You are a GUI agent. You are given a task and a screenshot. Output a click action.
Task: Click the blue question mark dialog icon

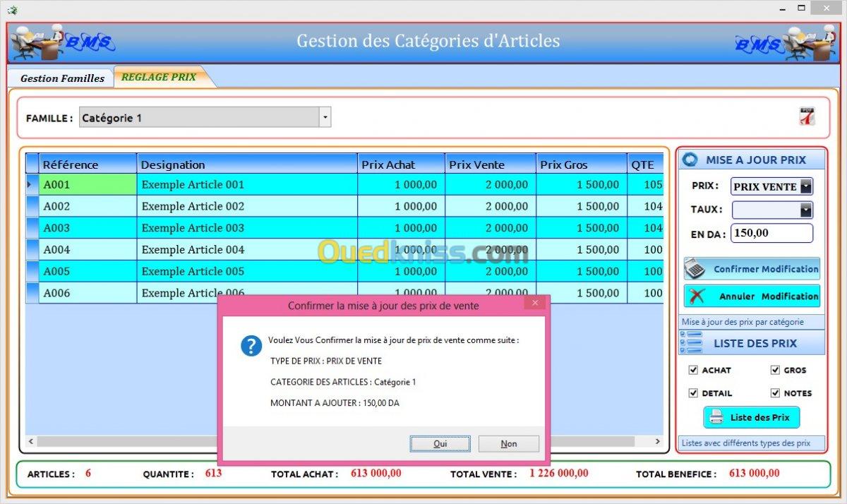pyautogui.click(x=251, y=345)
